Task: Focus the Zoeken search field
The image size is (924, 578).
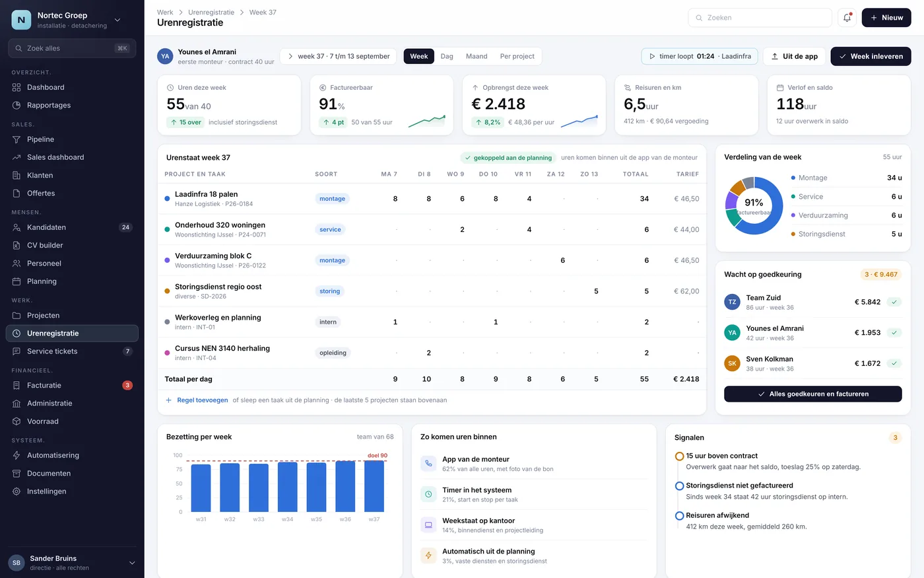Action: [x=760, y=18]
